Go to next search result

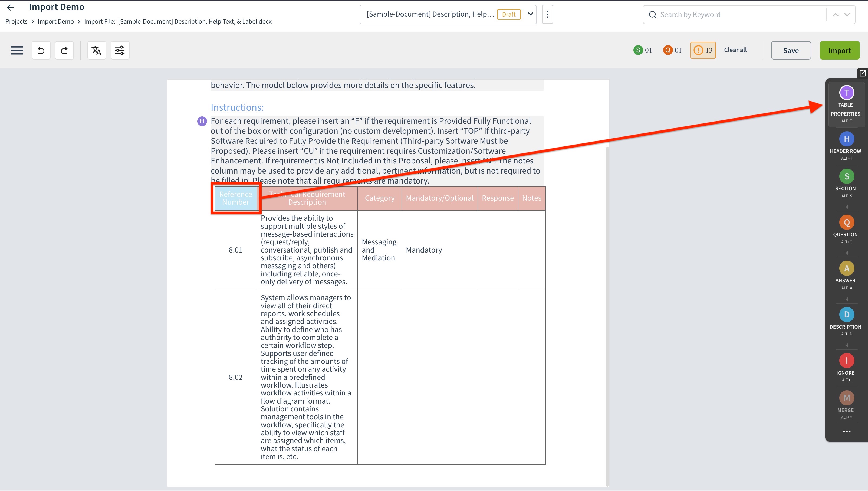(x=847, y=15)
